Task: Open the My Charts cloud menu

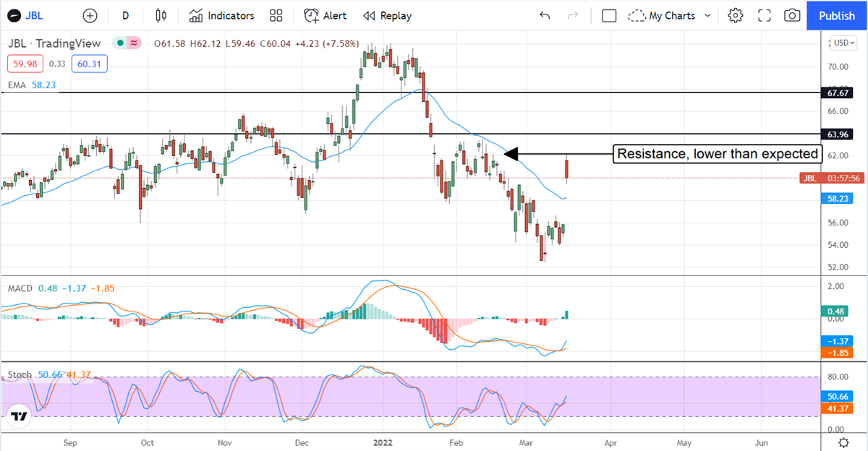Action: (x=662, y=15)
